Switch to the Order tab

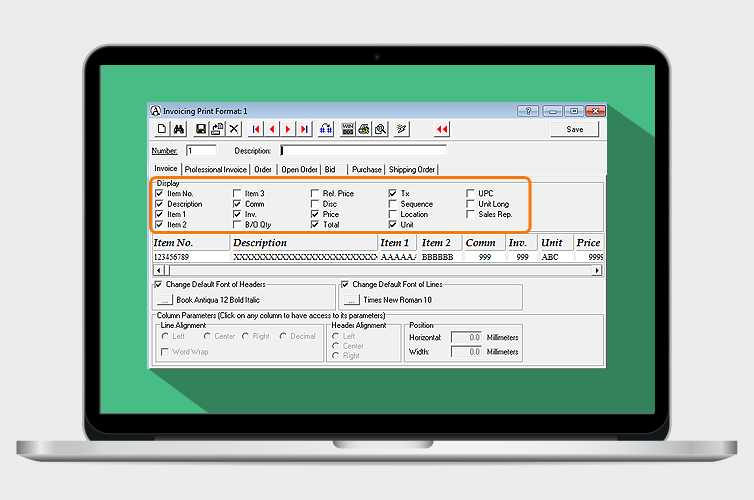tap(263, 169)
